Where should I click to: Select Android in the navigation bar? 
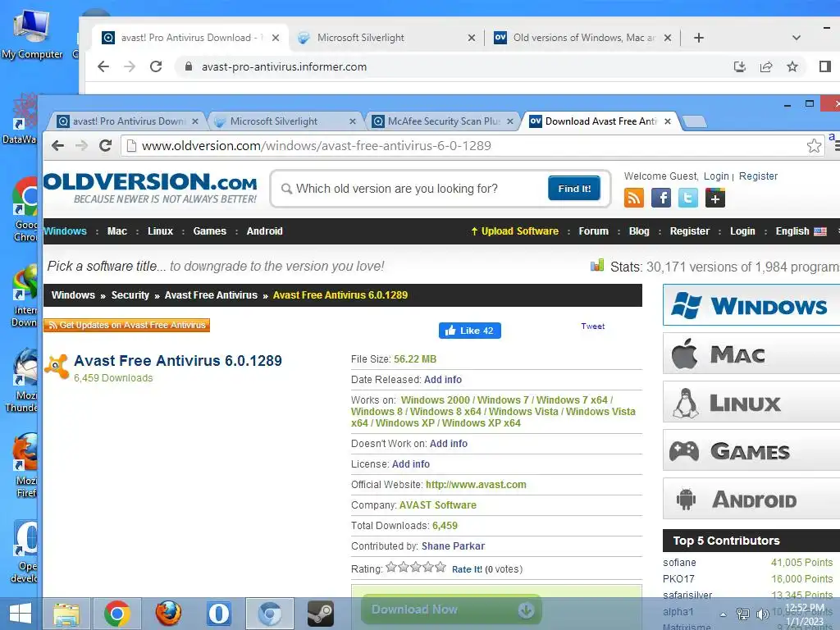tap(265, 231)
